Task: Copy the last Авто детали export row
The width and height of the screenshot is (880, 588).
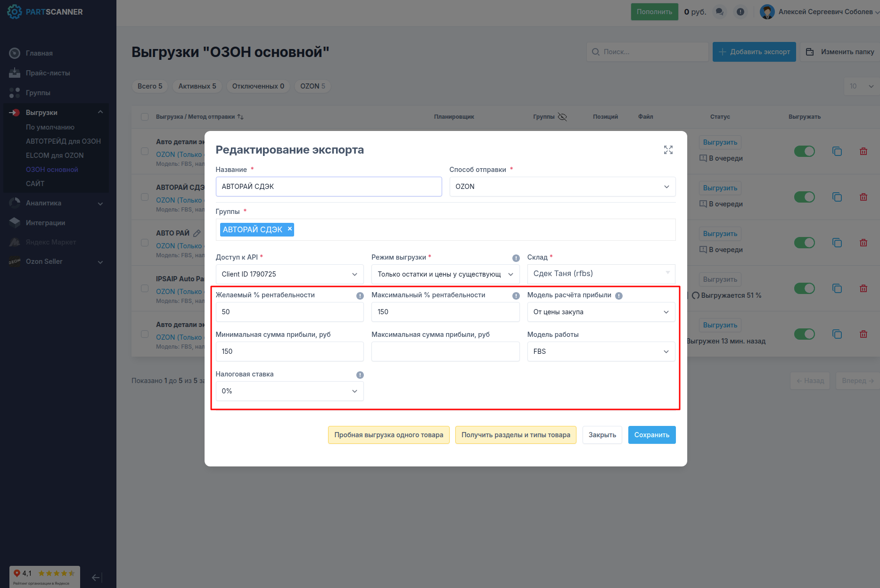Action: pos(837,334)
